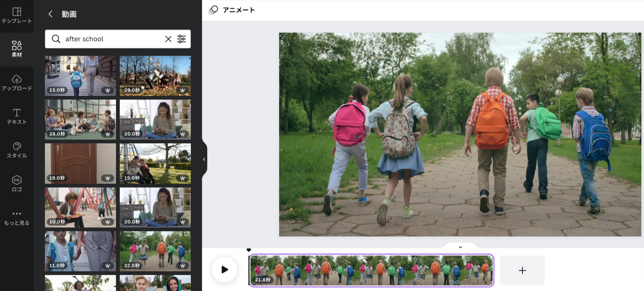Clear the search query with X
Viewport: 644px width, 291px height.
point(168,39)
